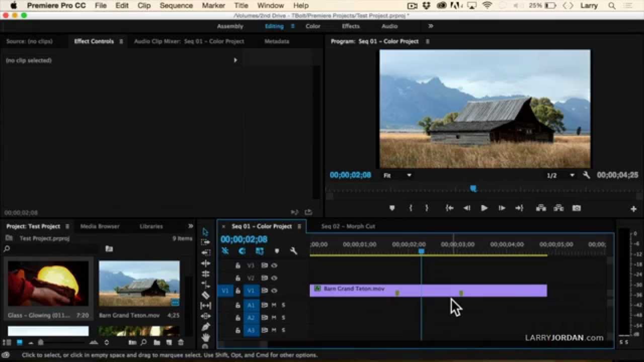
Task: Switch to the Media Browser tab
Action: [100, 226]
